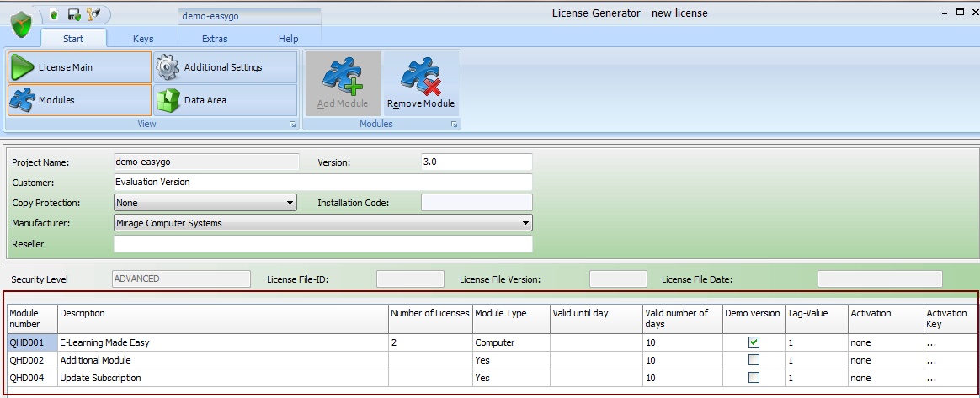Screen dimensions: 980x398
Task: Click the save license icon in quick access toolbar
Action: (73, 14)
